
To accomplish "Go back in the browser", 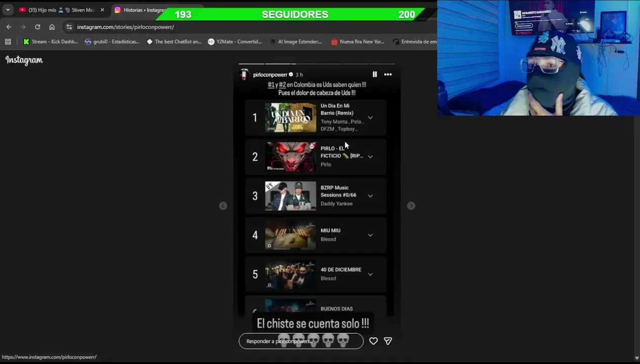I will 9,27.
